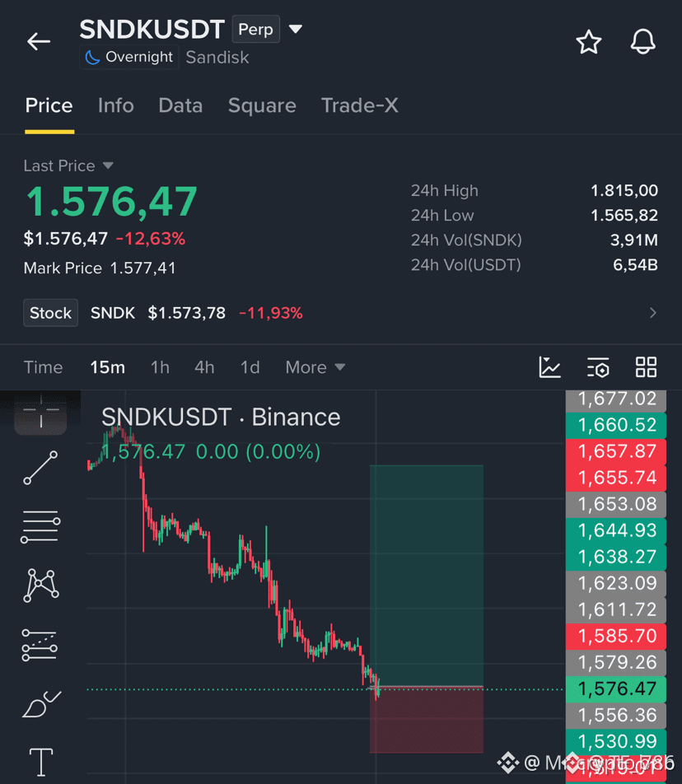
Task: Click the 1,585.70 price label
Action: coord(616,636)
